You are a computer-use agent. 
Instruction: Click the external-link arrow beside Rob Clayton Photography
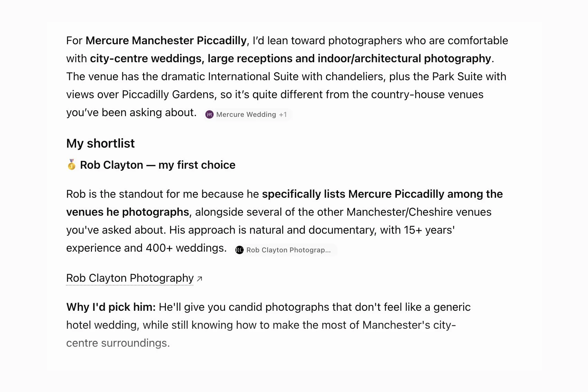click(x=199, y=279)
